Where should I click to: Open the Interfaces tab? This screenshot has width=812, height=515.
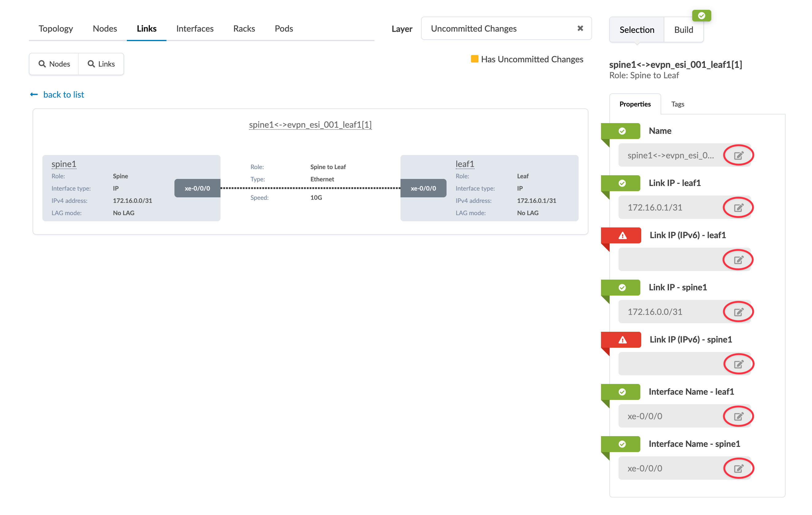(195, 29)
